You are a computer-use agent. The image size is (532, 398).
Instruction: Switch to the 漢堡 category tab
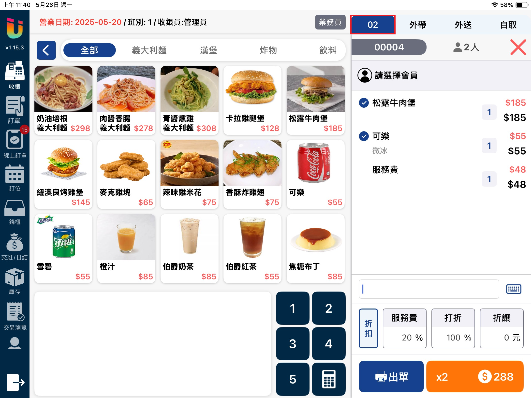point(208,50)
